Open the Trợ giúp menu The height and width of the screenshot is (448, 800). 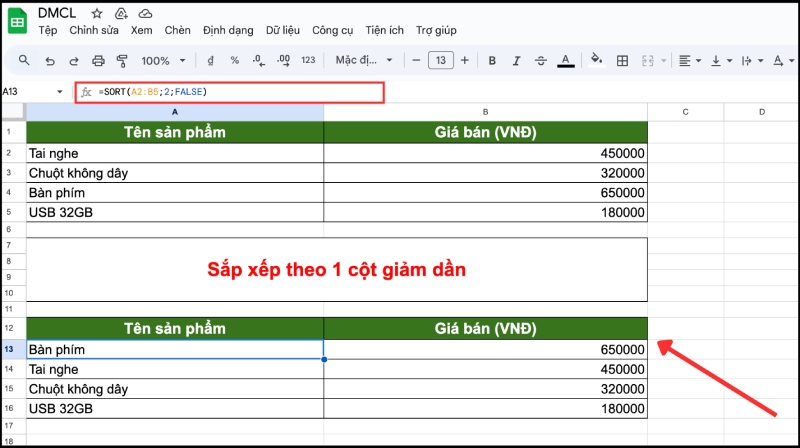point(436,30)
